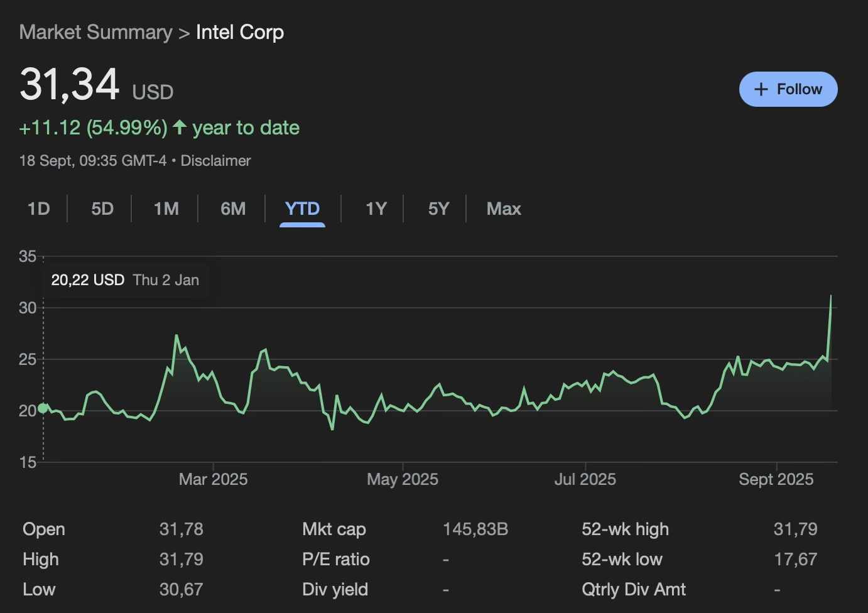Open the Market Summary breadcrumb link

(x=95, y=32)
